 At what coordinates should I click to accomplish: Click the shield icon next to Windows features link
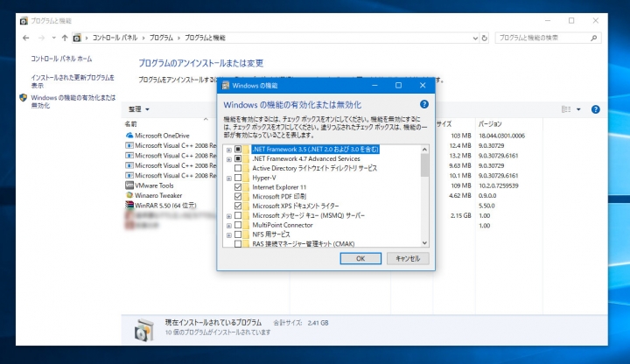(24, 98)
